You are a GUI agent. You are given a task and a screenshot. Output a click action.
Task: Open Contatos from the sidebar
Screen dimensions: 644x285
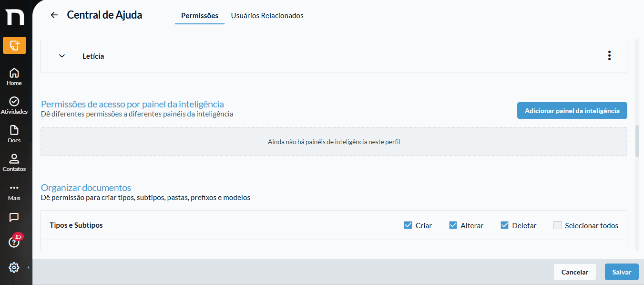coord(14,163)
